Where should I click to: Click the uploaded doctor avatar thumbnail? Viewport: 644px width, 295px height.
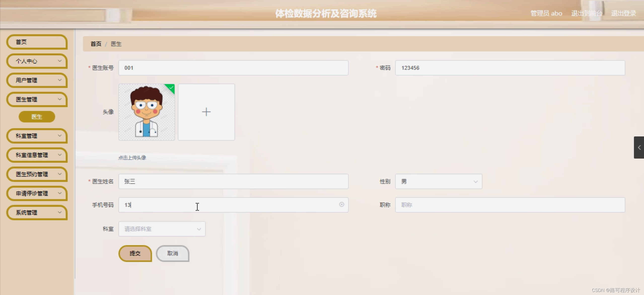coord(147,112)
